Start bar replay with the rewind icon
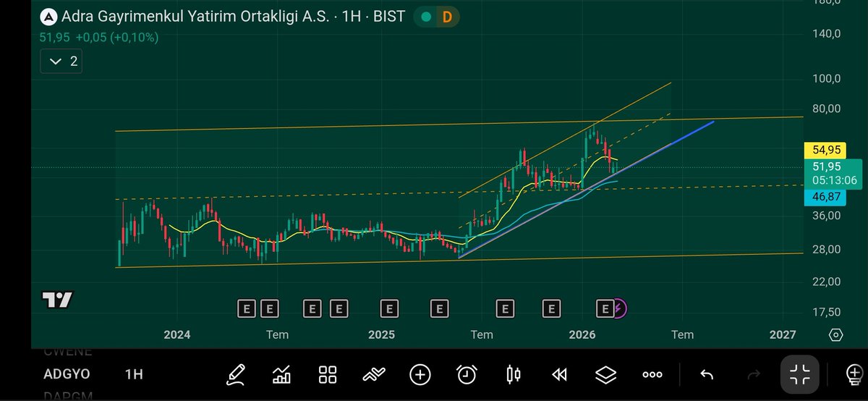This screenshot has width=868, height=401. (x=558, y=374)
